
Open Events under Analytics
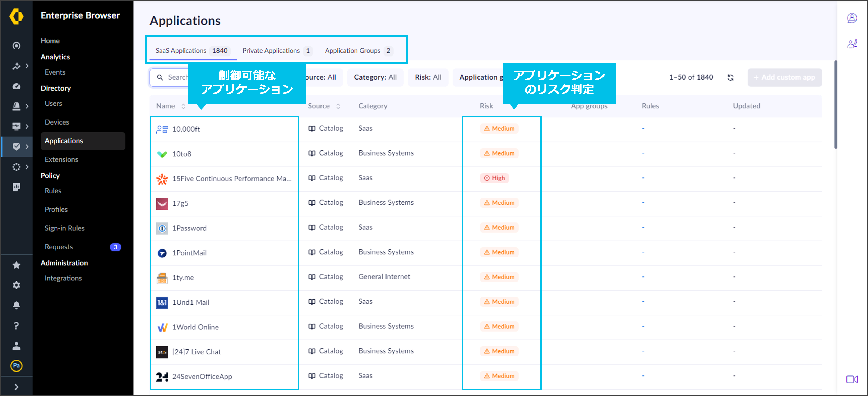tap(55, 72)
